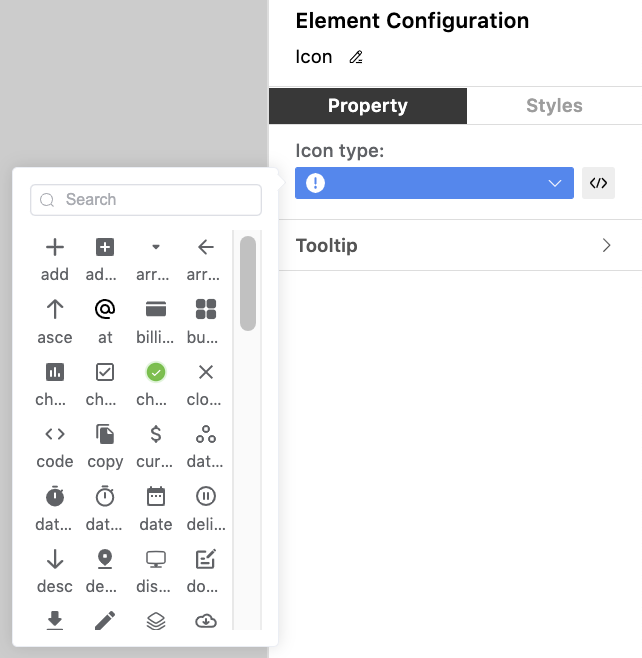Choose the green check circle icon
Image resolution: width=642 pixels, height=658 pixels.
point(155,372)
